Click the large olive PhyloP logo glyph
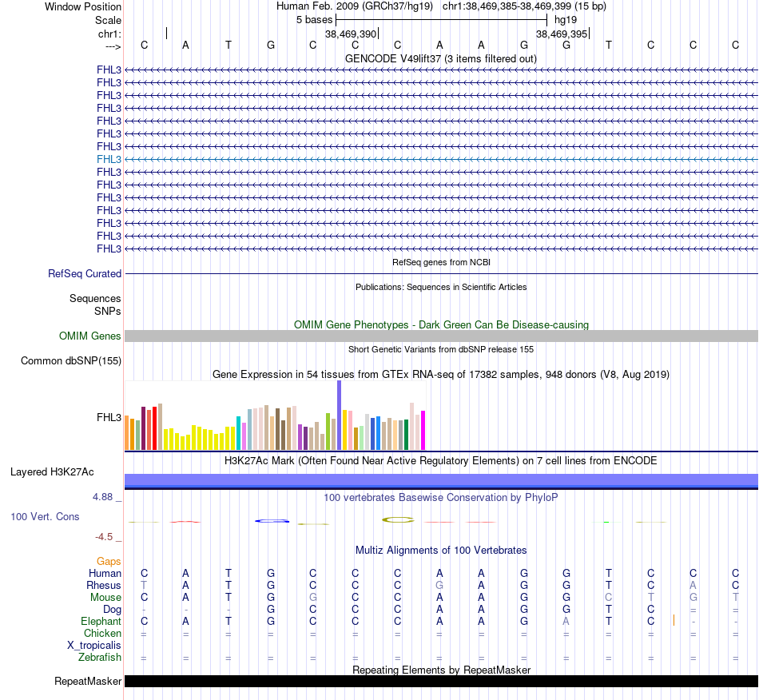Screen dimensions: 759x700 (398, 520)
